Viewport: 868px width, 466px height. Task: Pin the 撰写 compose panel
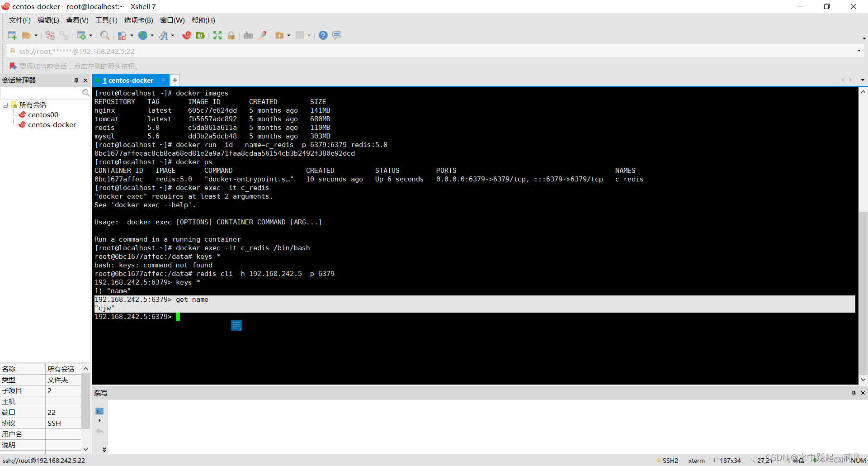pyautogui.click(x=854, y=393)
